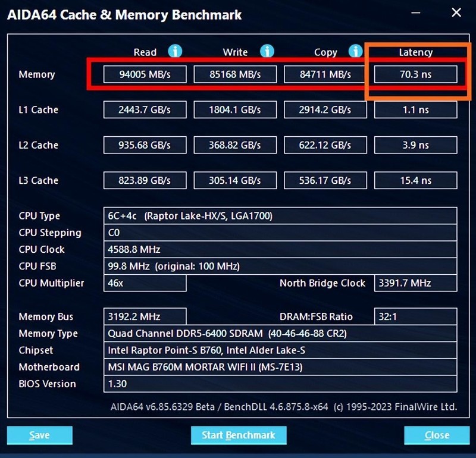Click the Memory Copy result showing 84711 MB/s
476x458 pixels.
[x=325, y=74]
